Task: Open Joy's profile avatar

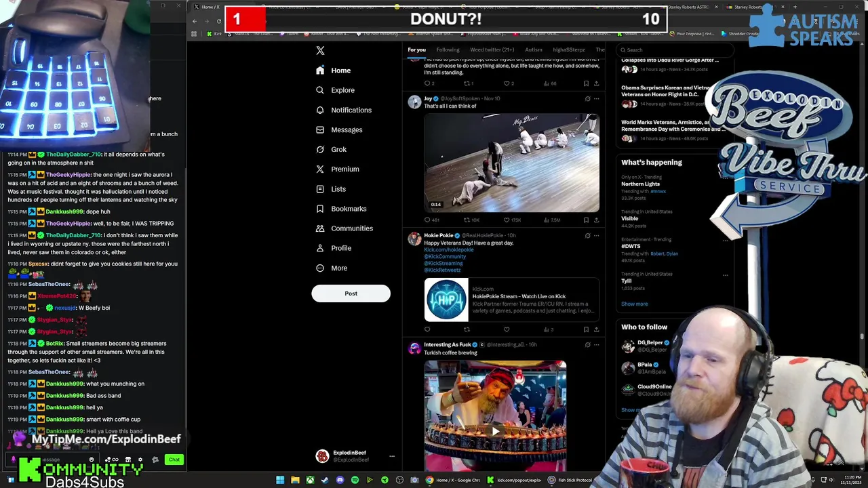Action: tap(414, 102)
